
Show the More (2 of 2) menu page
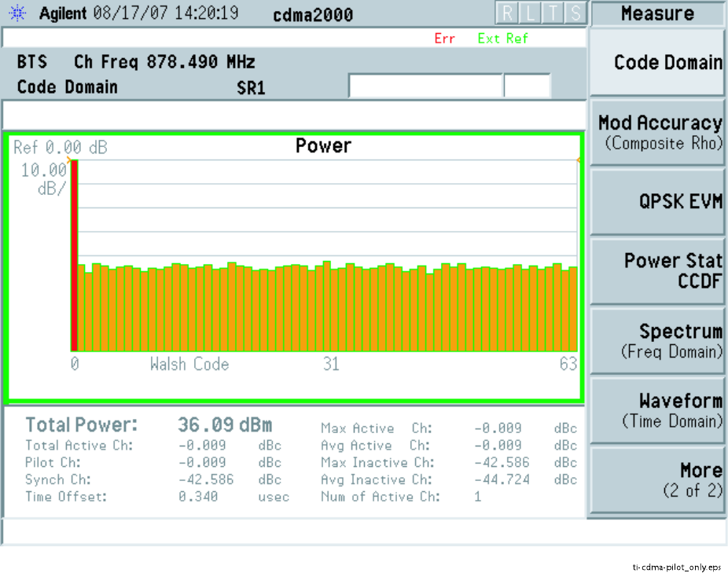click(657, 480)
